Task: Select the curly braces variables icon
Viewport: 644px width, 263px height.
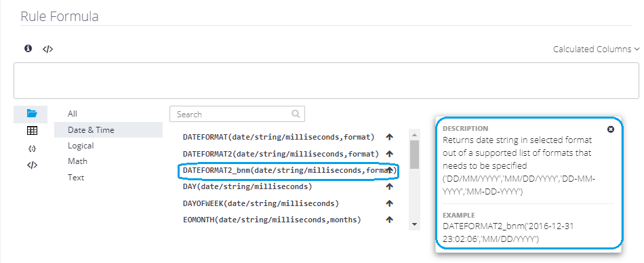Action: [x=32, y=148]
